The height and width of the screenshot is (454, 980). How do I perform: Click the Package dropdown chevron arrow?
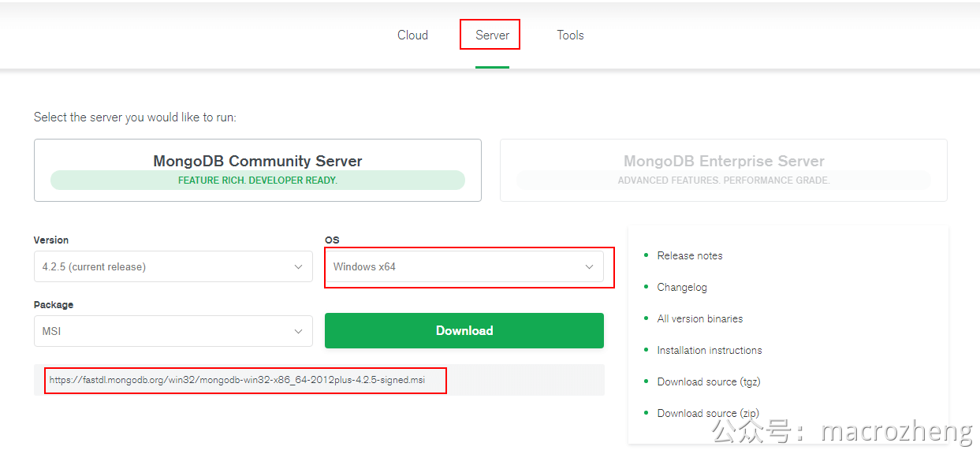click(298, 332)
